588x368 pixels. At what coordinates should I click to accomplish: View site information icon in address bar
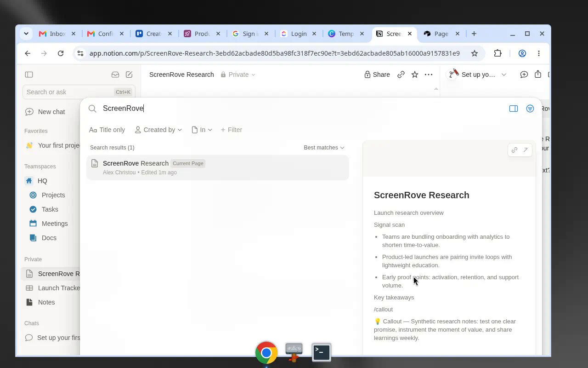coord(80,53)
